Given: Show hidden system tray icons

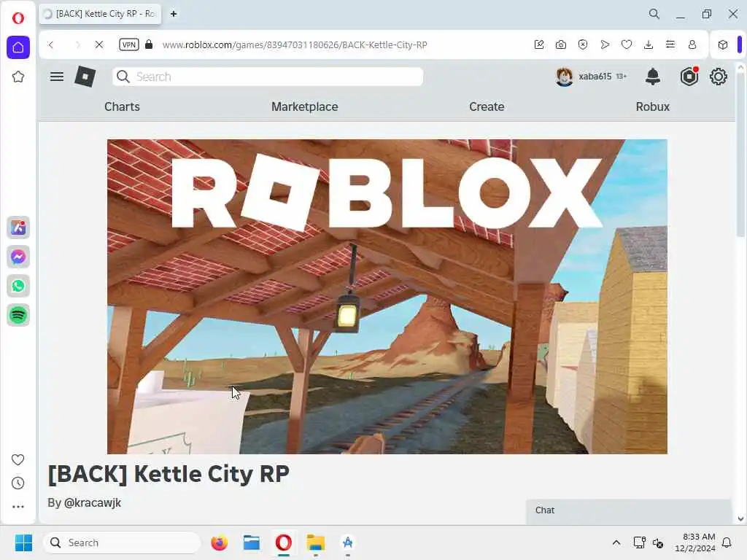Looking at the screenshot, I should point(616,542).
